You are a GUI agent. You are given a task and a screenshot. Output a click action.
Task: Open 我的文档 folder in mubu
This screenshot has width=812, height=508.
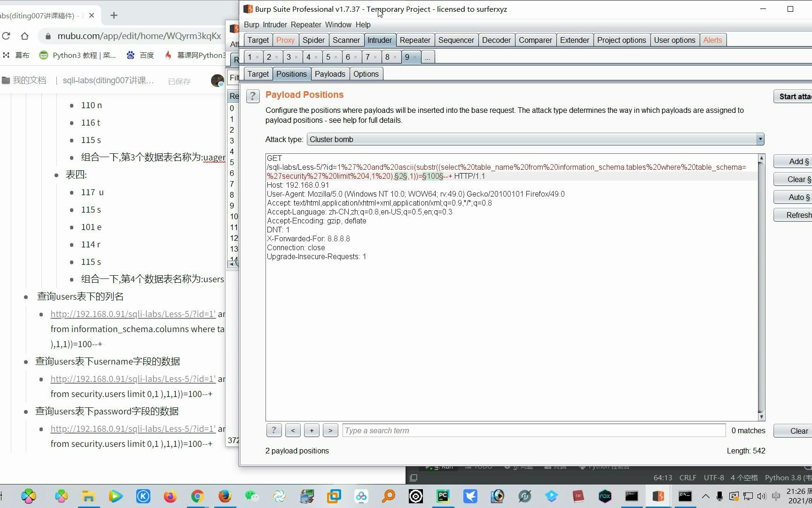(24, 80)
